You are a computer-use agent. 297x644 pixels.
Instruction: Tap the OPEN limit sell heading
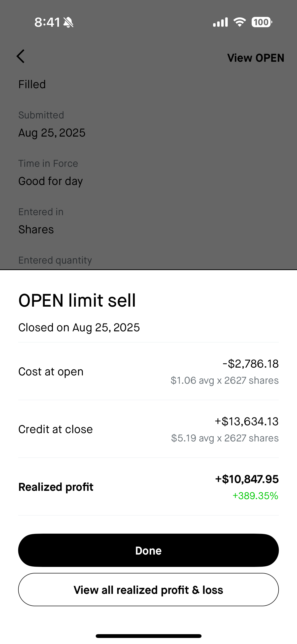[77, 300]
